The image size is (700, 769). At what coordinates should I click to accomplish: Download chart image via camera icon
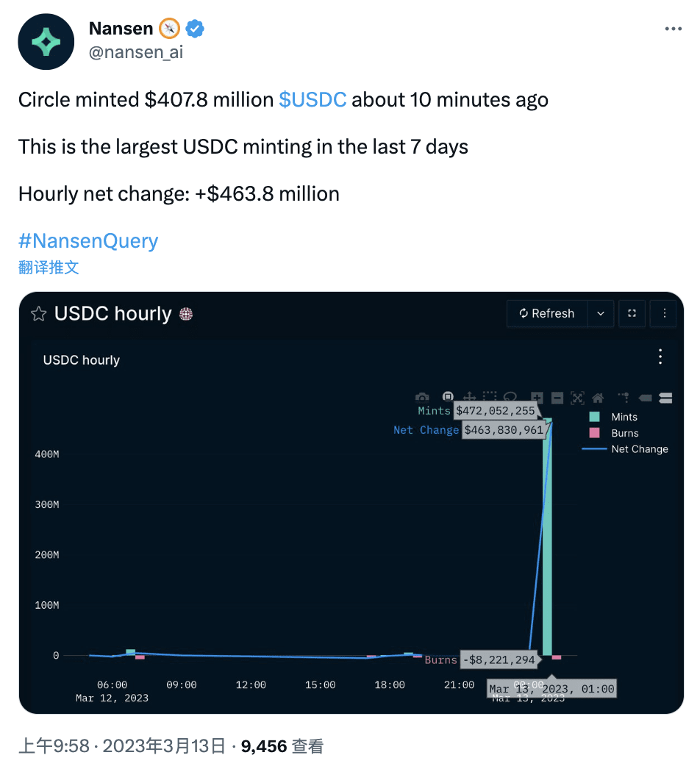421,397
